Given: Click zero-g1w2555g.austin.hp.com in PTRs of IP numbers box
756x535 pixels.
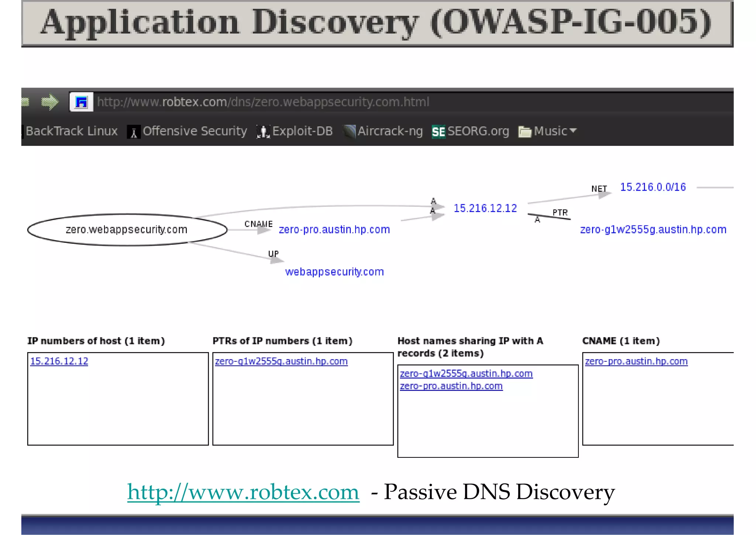Looking at the screenshot, I should [x=281, y=361].
